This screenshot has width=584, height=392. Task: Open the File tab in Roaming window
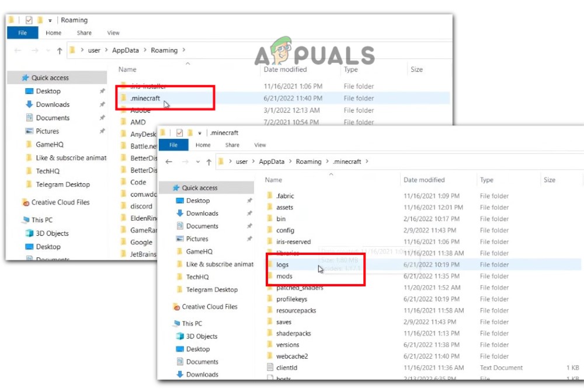23,33
